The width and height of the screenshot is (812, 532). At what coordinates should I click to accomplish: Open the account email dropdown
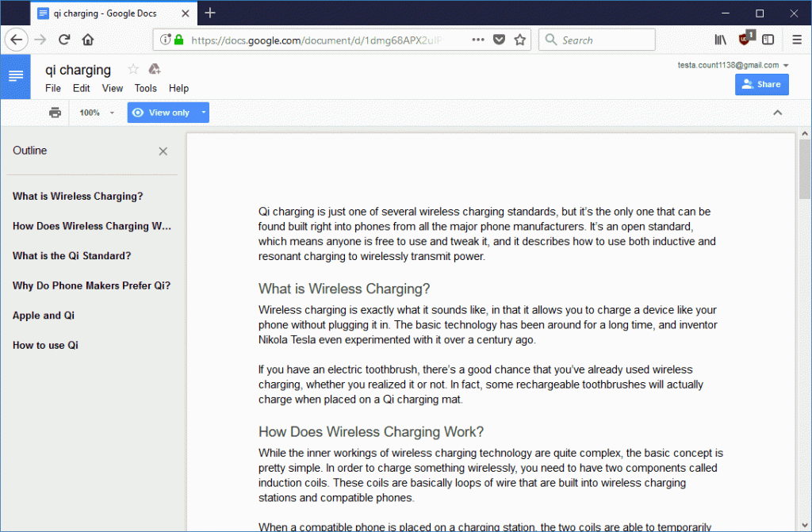[733, 65]
